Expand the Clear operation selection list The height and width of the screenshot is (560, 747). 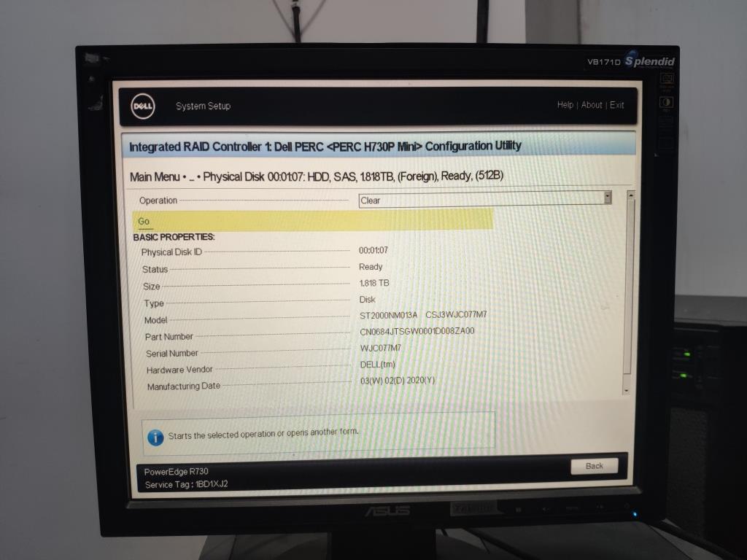[608, 198]
